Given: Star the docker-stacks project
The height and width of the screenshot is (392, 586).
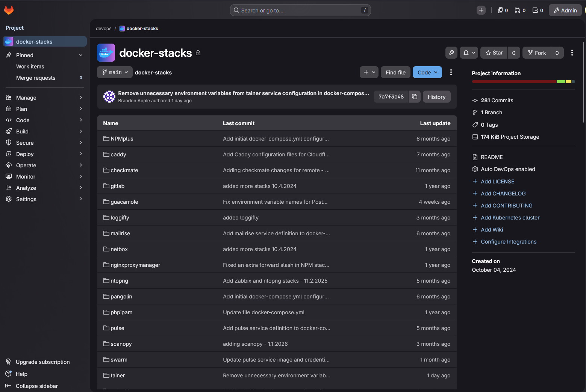Looking at the screenshot, I should 494,53.
